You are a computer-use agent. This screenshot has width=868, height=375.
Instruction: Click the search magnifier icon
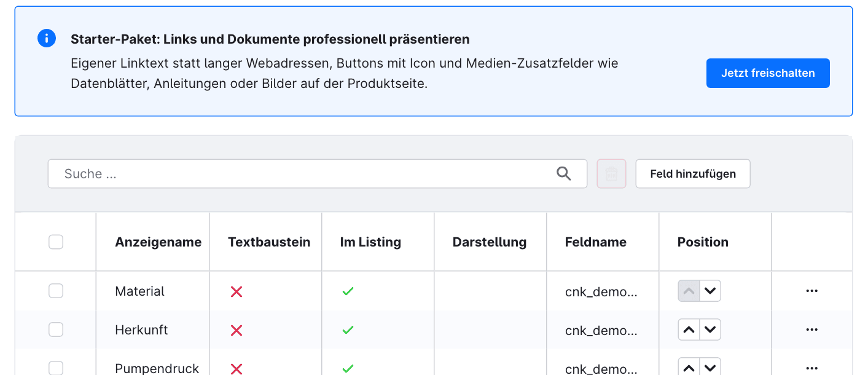coord(563,174)
